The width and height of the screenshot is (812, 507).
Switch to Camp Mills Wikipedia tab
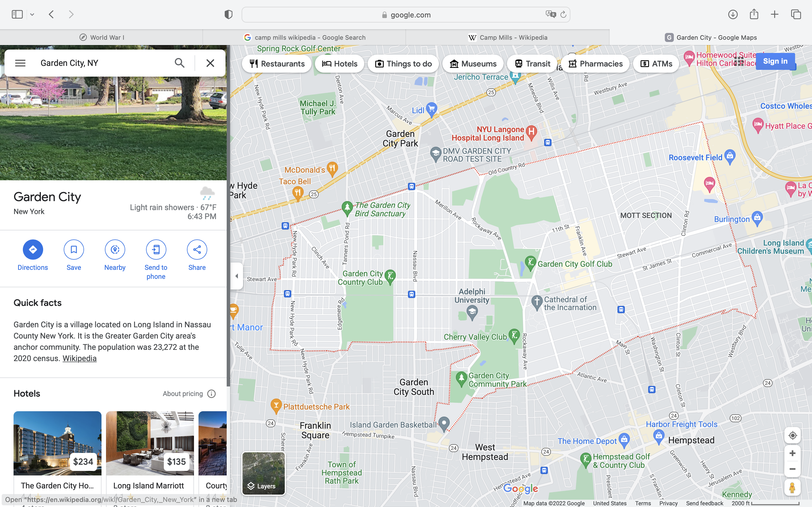[507, 37]
